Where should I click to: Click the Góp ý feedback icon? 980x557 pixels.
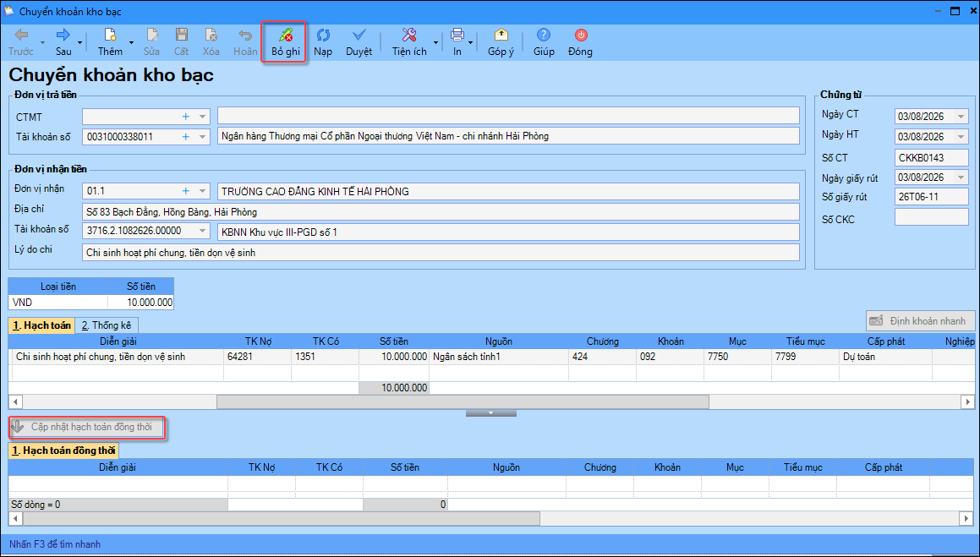pyautogui.click(x=501, y=35)
